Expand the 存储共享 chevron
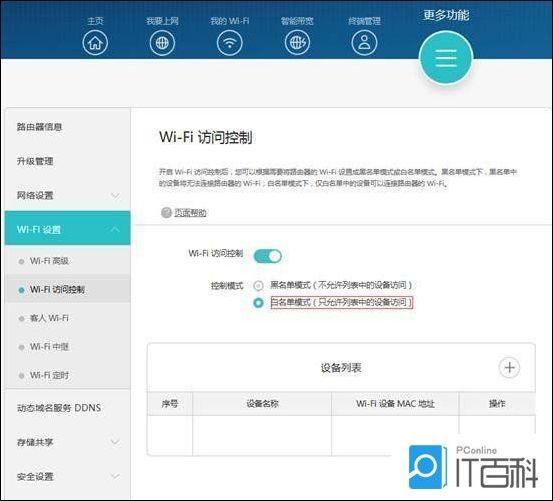This screenshot has width=553, height=501. click(115, 442)
